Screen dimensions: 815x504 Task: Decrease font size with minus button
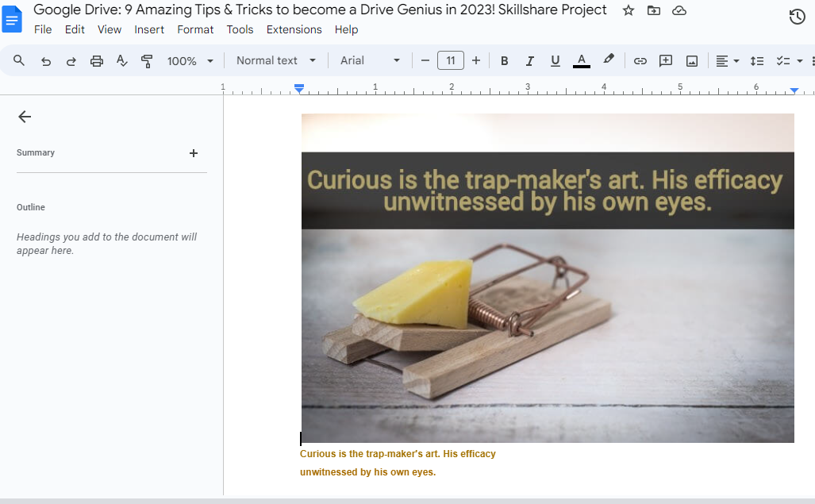tap(425, 61)
